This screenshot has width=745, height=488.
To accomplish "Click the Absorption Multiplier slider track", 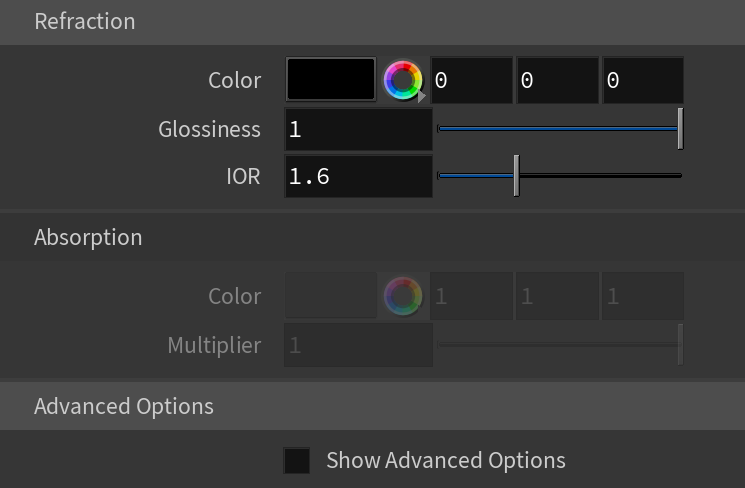I will (x=559, y=344).
